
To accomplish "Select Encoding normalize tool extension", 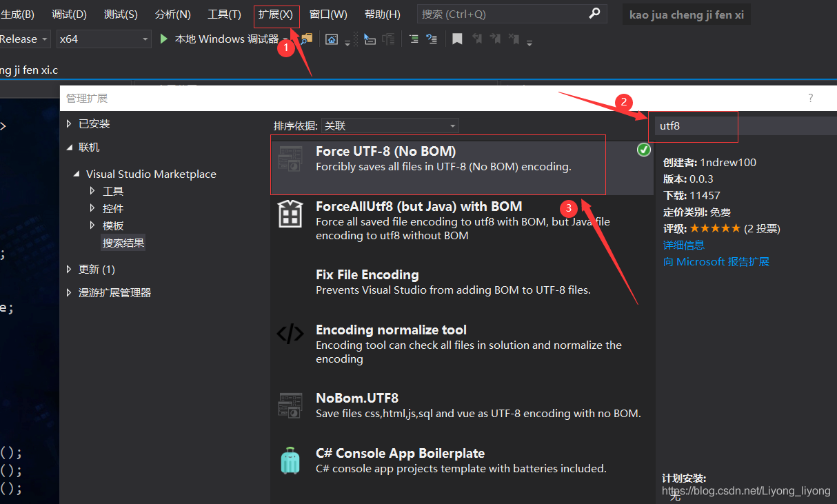I will tap(461, 343).
